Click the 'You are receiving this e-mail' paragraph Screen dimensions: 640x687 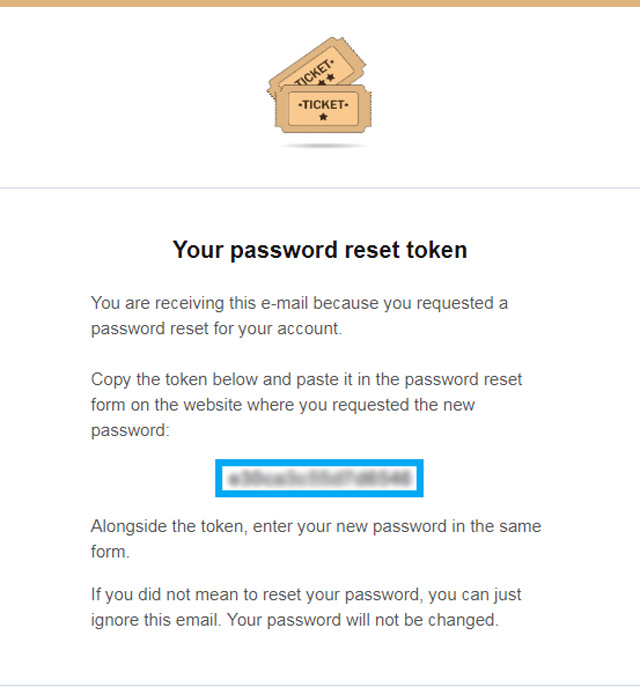299,315
